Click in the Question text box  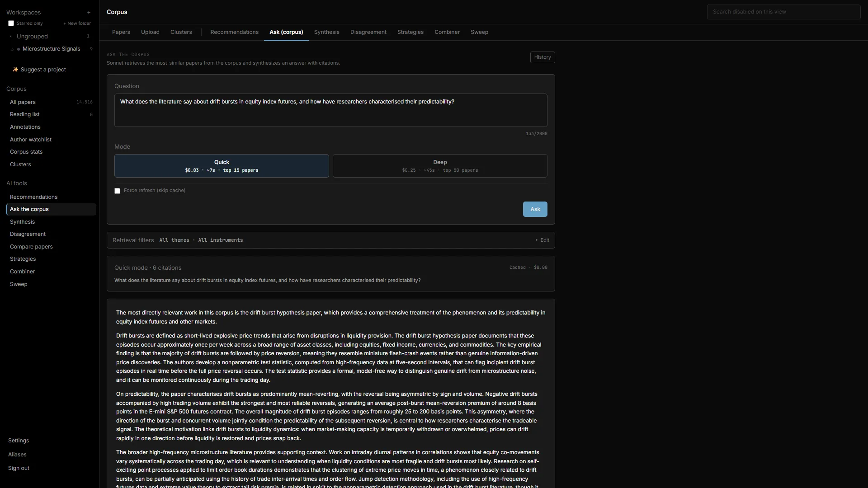point(331,110)
